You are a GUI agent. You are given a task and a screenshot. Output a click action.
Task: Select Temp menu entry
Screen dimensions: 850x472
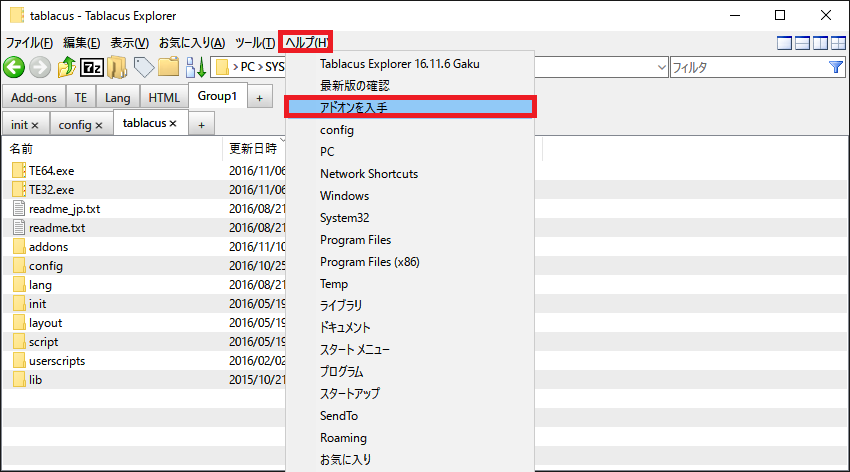click(410, 284)
